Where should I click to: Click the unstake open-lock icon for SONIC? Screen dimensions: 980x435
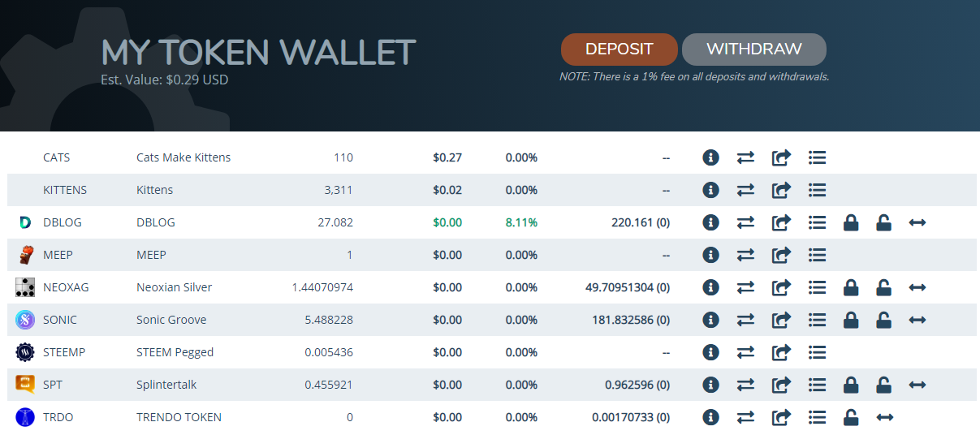[883, 320]
